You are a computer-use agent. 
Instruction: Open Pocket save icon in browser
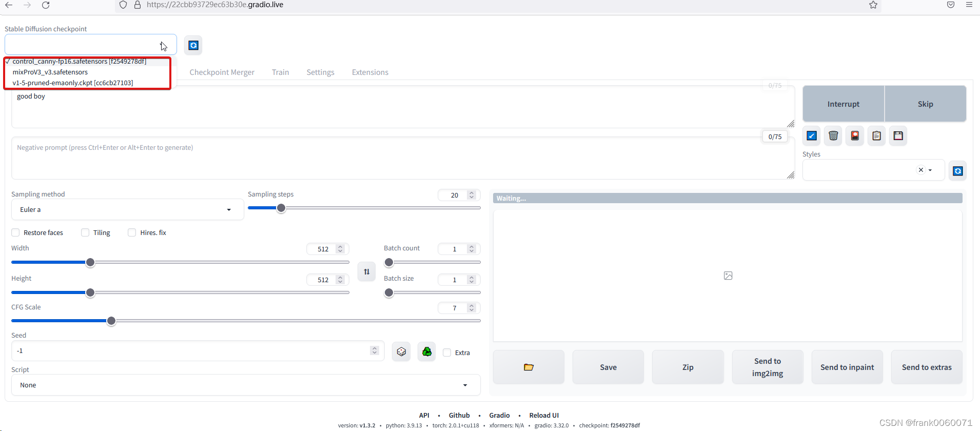click(951, 5)
